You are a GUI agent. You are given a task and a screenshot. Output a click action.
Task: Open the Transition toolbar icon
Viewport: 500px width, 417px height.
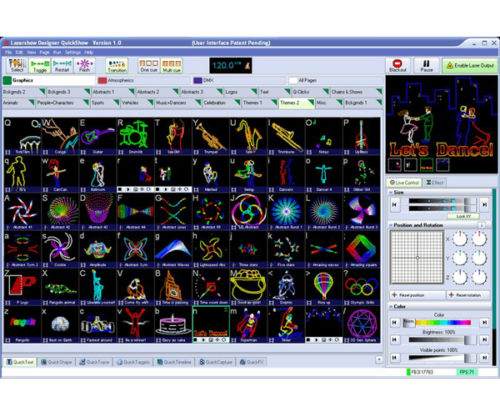(117, 65)
